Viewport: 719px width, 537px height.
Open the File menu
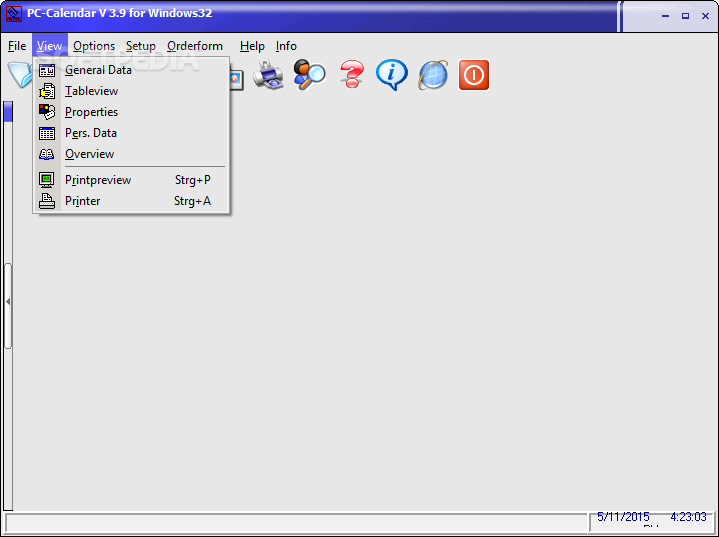click(17, 46)
